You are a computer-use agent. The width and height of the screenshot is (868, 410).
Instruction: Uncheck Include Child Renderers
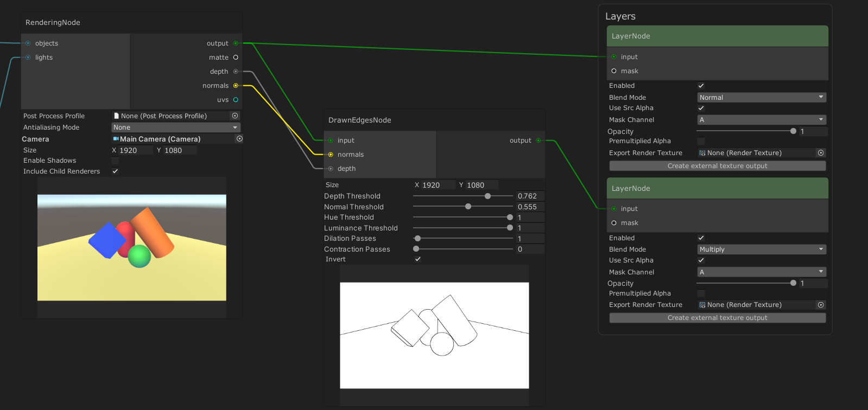click(115, 171)
